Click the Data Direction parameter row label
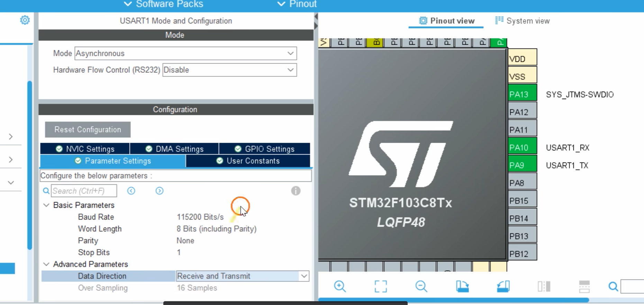This screenshot has width=644, height=305. coord(102,276)
